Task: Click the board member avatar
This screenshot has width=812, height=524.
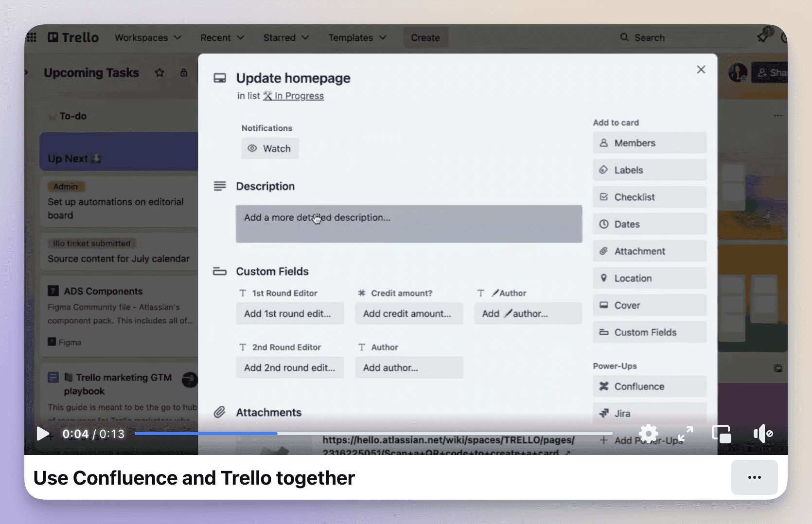Action: 738,73
